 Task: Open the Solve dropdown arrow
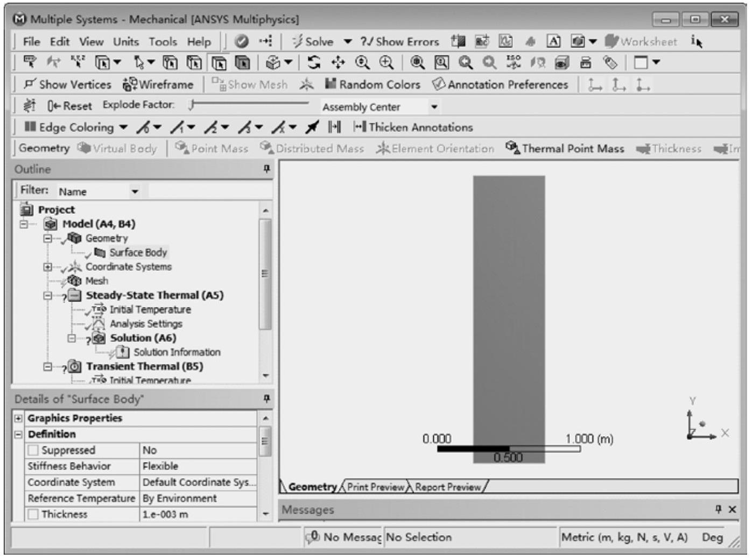coord(348,42)
